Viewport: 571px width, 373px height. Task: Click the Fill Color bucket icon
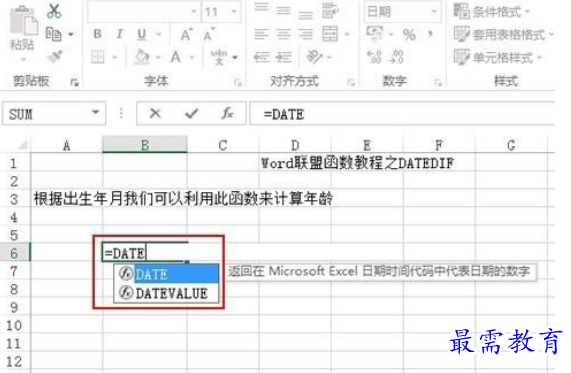pyautogui.click(x=142, y=57)
